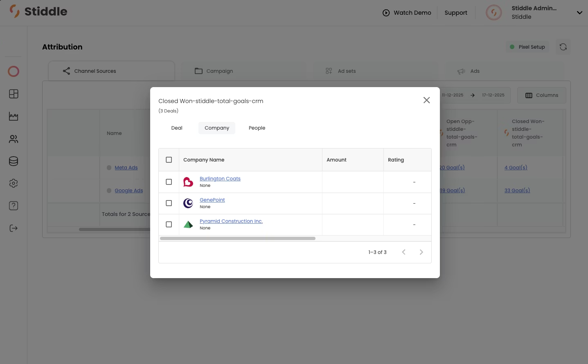This screenshot has height=364, width=588.
Task: Click the Channel Sources share icon
Action: coord(66,71)
